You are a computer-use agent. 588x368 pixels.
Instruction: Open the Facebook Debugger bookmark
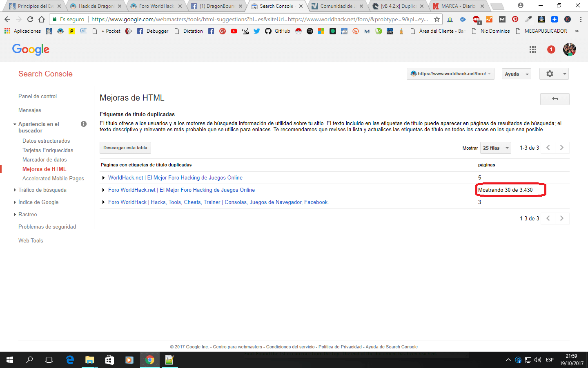[153, 31]
